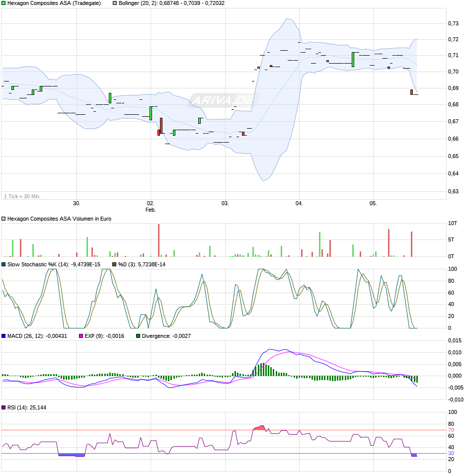Click the blue Bollinger legend swatch

click(115, 3)
